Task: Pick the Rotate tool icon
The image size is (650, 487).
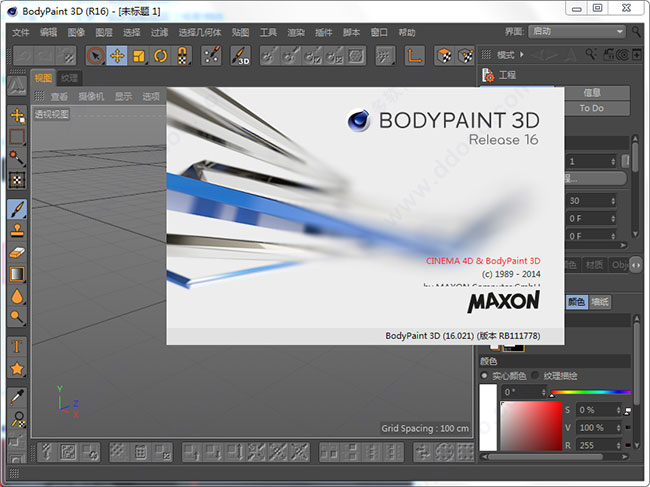Action: pos(160,56)
